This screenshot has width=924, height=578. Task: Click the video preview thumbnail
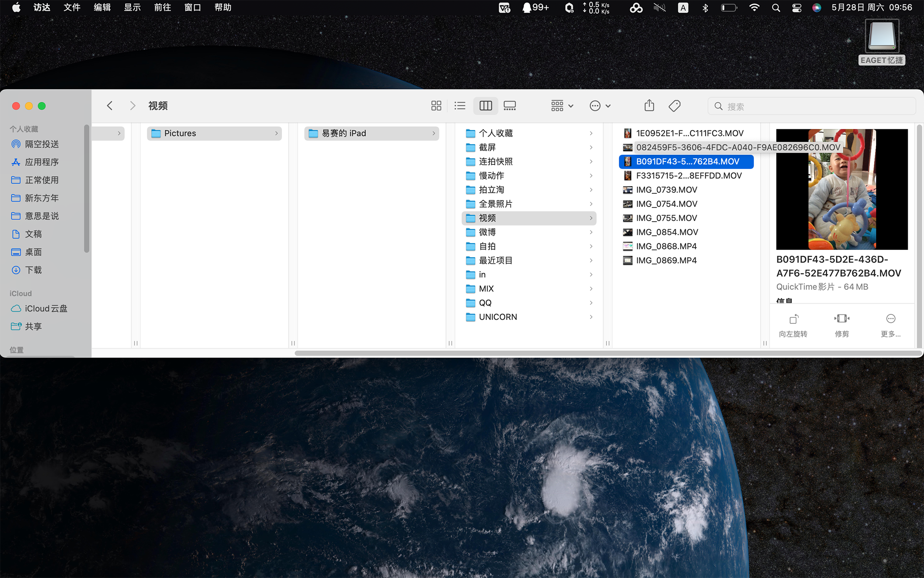[x=842, y=189]
